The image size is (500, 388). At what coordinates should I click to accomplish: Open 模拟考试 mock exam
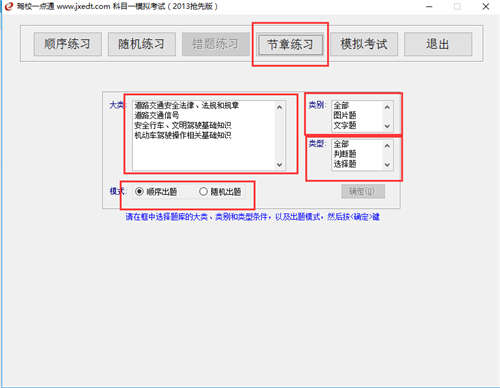pos(364,44)
